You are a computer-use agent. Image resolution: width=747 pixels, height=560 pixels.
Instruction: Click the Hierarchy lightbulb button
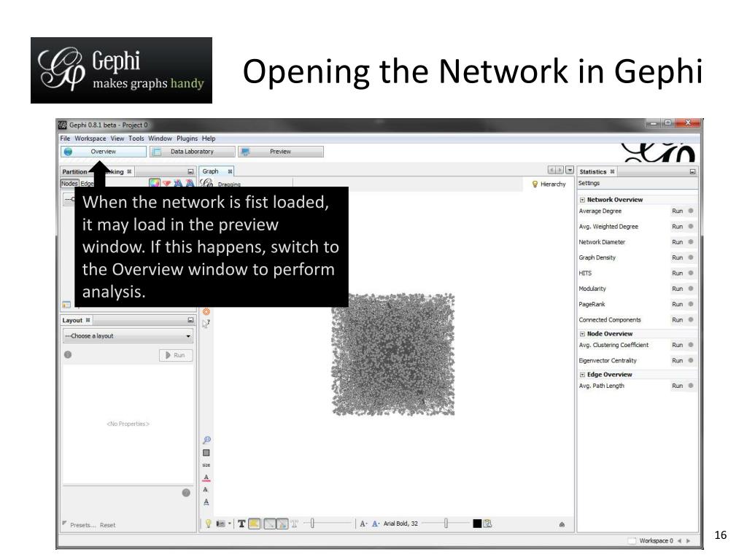(x=549, y=184)
